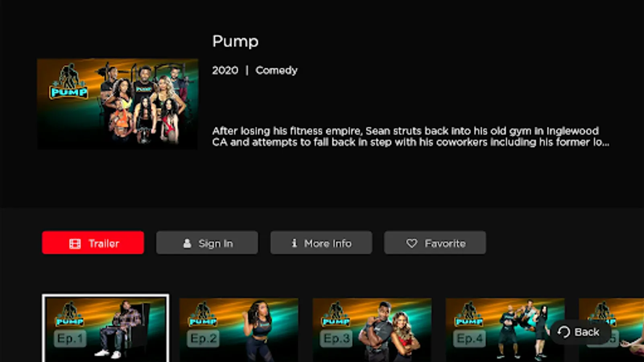Image resolution: width=644 pixels, height=362 pixels.
Task: Click the 2020 release year text
Action: (x=225, y=70)
